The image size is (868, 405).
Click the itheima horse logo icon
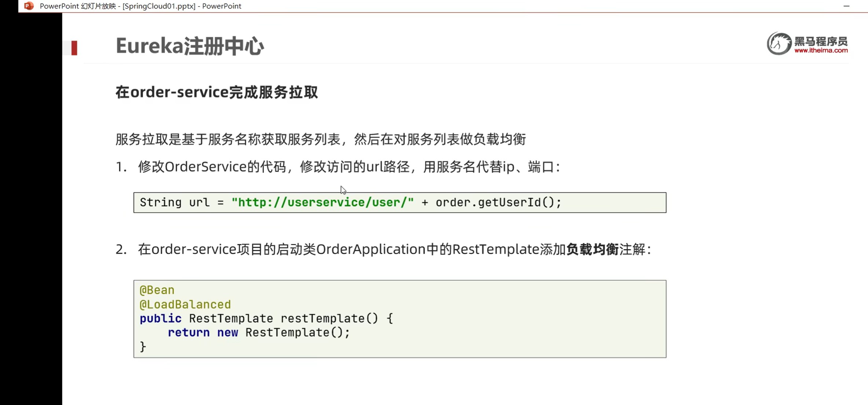click(779, 44)
